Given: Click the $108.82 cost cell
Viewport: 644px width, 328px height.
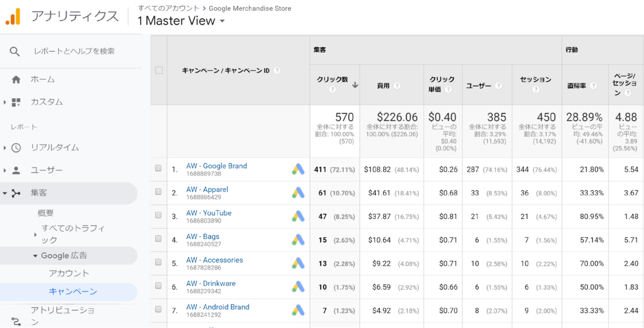Looking at the screenshot, I should (378, 169).
